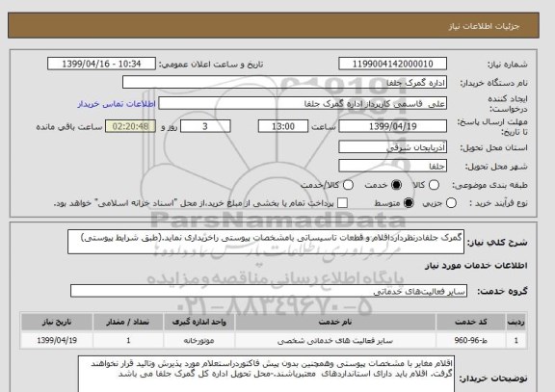
Task: Click the ردیف column header
Action: [516, 322]
